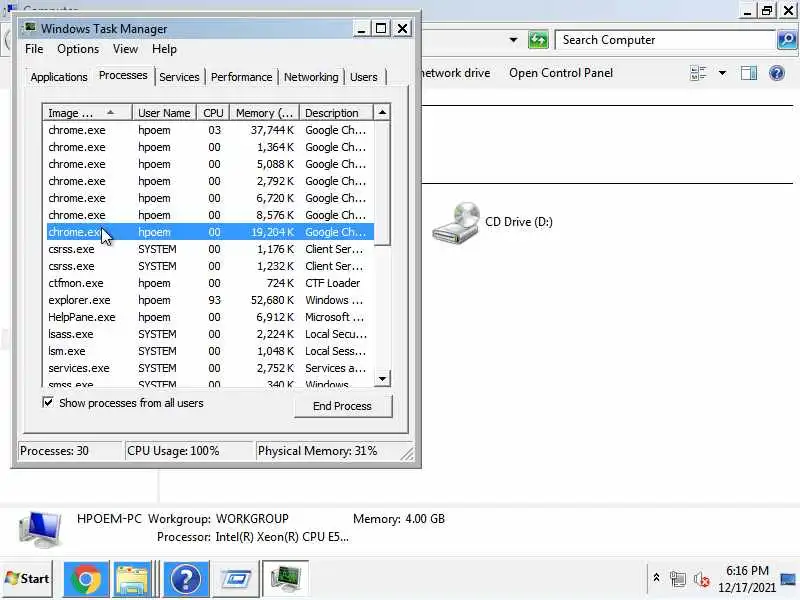The height and width of the screenshot is (600, 800).
Task: Select the ctfmon.exe process row
Action: 210,283
